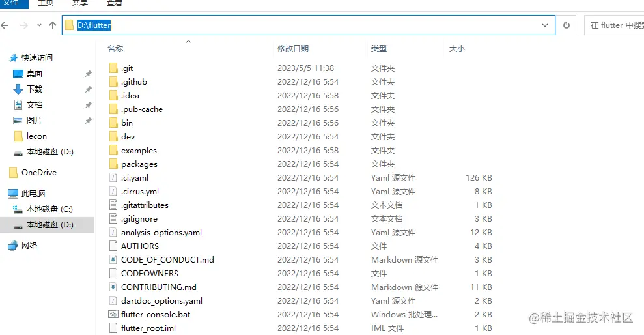Select the file name CONTRIBUTING.md
This screenshot has width=644, height=335.
[158, 287]
